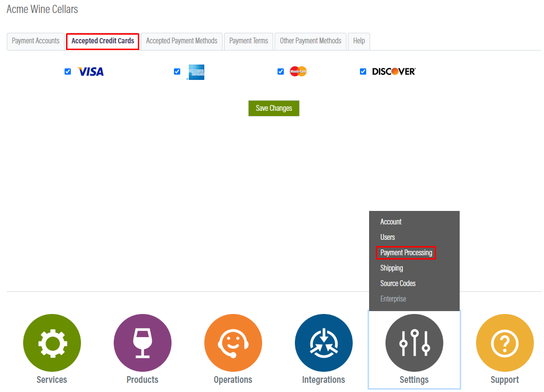Click the American Express card logo
The image size is (544, 392).
pos(196,72)
